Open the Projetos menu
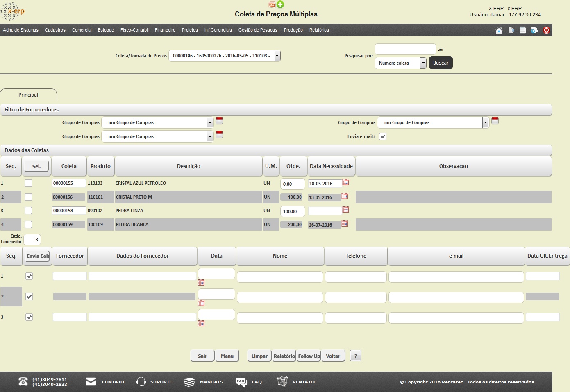 coord(190,30)
